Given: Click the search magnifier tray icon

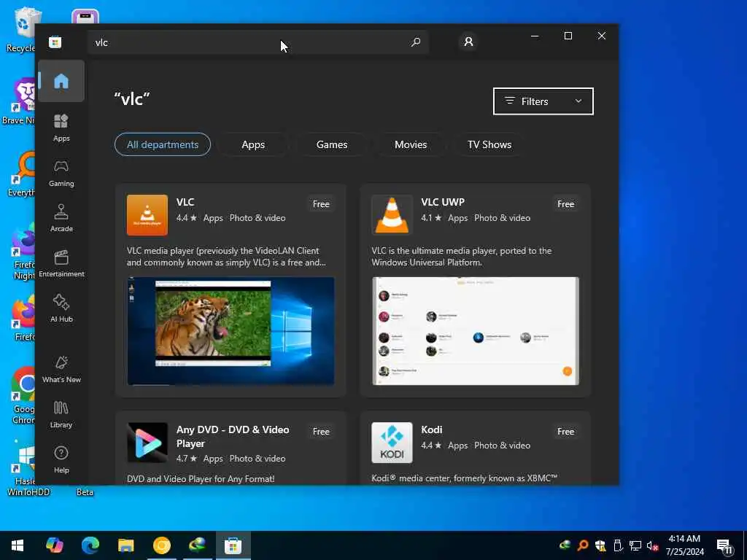Looking at the screenshot, I should coord(582,545).
